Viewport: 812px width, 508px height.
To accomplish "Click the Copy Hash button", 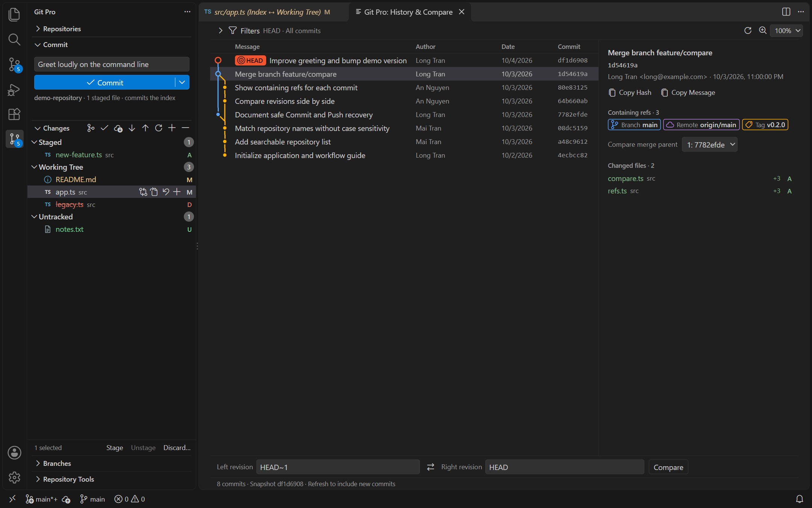I will (x=630, y=93).
